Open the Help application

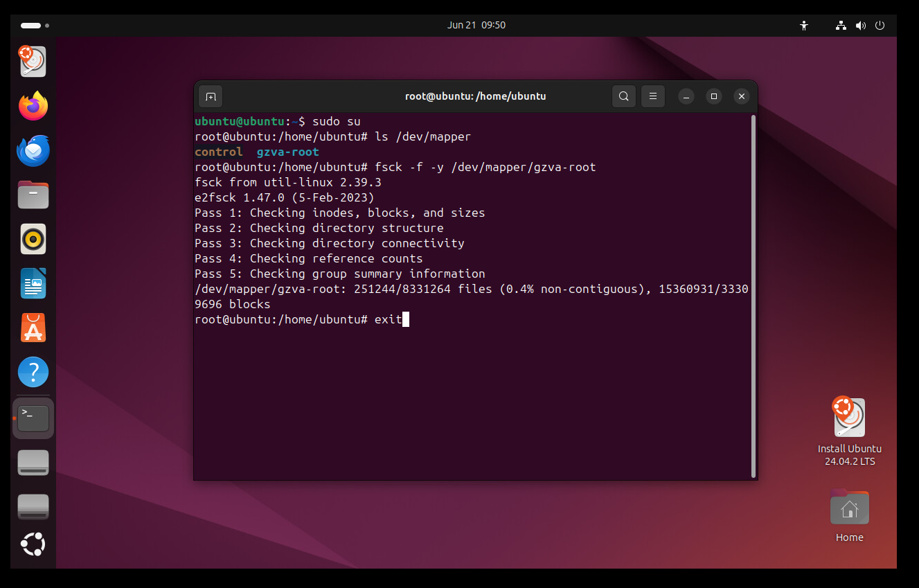click(33, 372)
